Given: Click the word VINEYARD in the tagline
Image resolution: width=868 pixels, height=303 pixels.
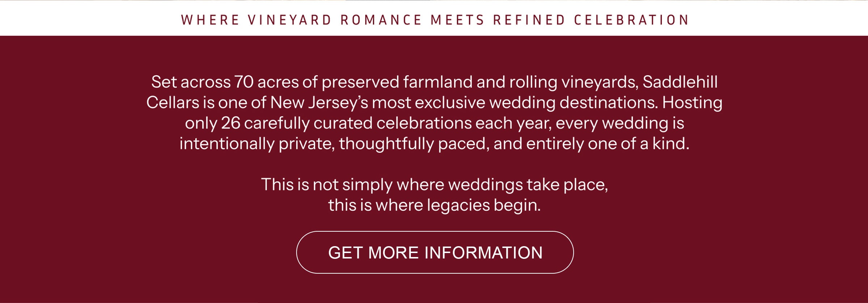Looking at the screenshot, I should pos(290,20).
